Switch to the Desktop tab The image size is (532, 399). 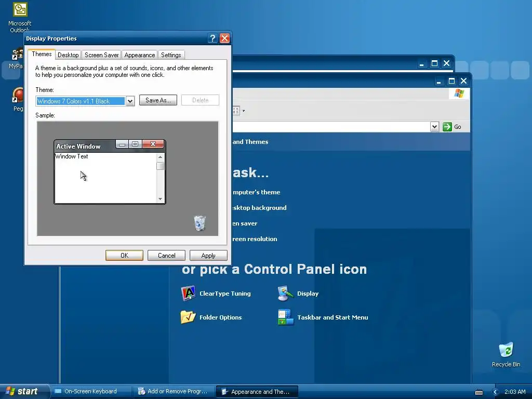point(68,55)
